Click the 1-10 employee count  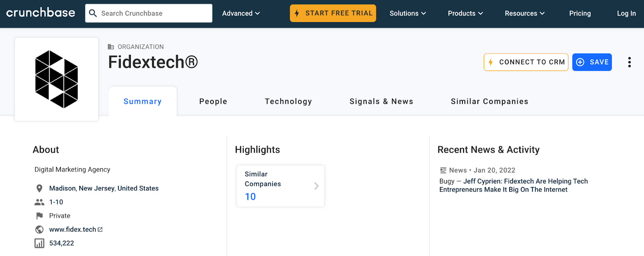pos(56,202)
